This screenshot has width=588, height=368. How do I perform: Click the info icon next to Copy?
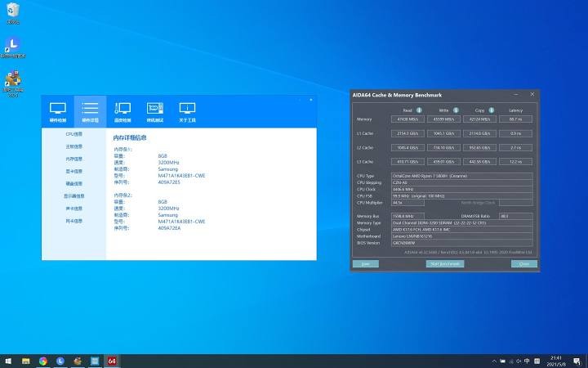tap(492, 110)
